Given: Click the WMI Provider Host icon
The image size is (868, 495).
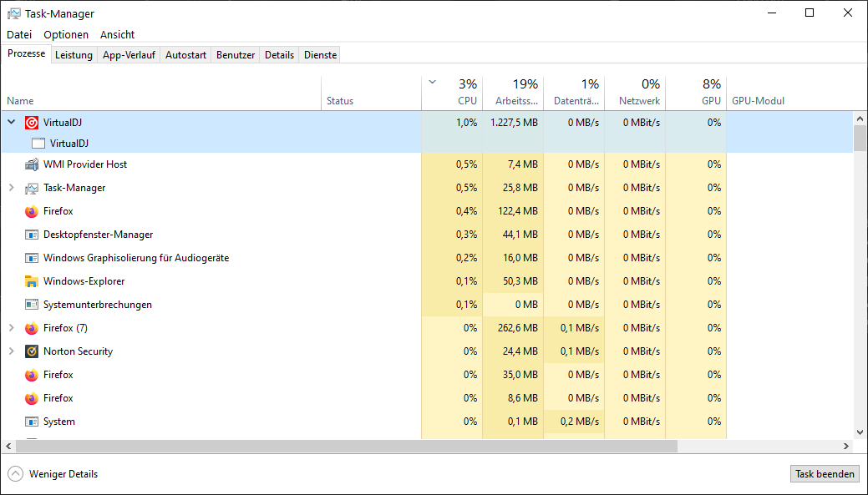Looking at the screenshot, I should coord(32,164).
